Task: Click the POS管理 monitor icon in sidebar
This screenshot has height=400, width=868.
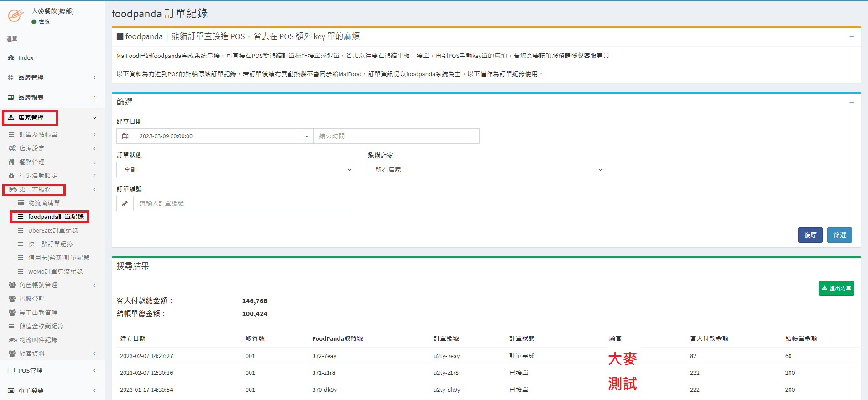Action: [x=11, y=370]
